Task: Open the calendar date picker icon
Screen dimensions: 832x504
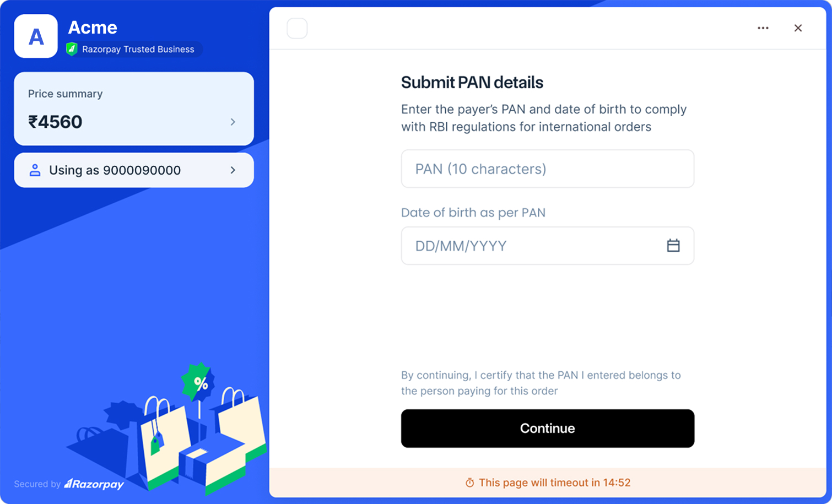Action: 673,246
